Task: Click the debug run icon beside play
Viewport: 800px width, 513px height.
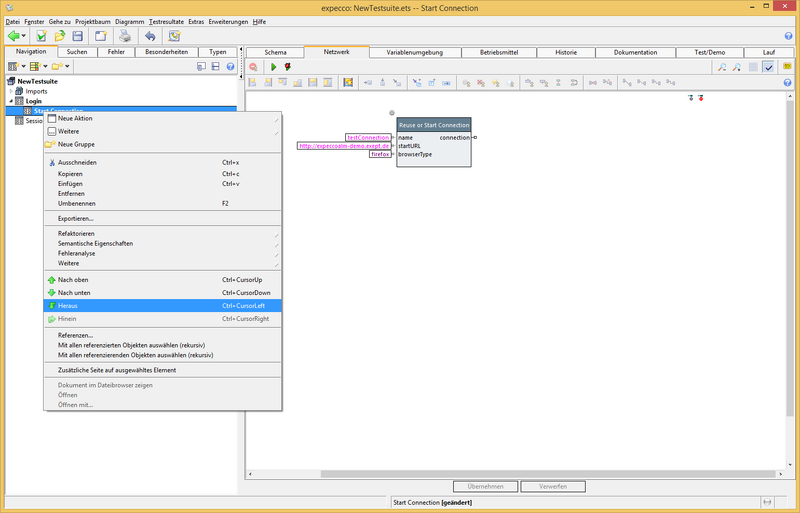Action: 288,67
